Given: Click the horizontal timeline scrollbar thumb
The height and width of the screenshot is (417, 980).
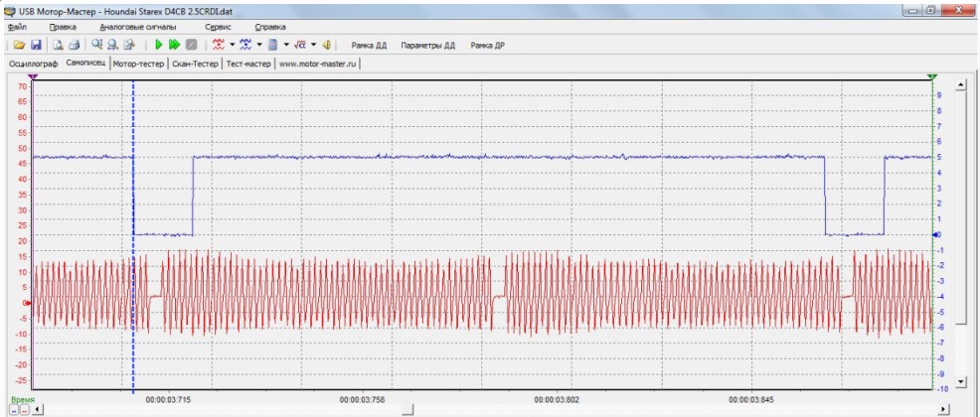Looking at the screenshot, I should (408, 409).
